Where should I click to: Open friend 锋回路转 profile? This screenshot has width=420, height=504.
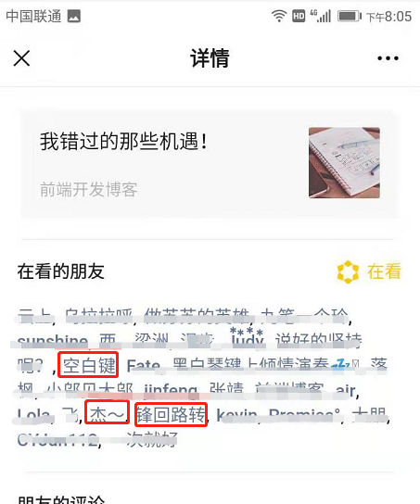coord(171,414)
